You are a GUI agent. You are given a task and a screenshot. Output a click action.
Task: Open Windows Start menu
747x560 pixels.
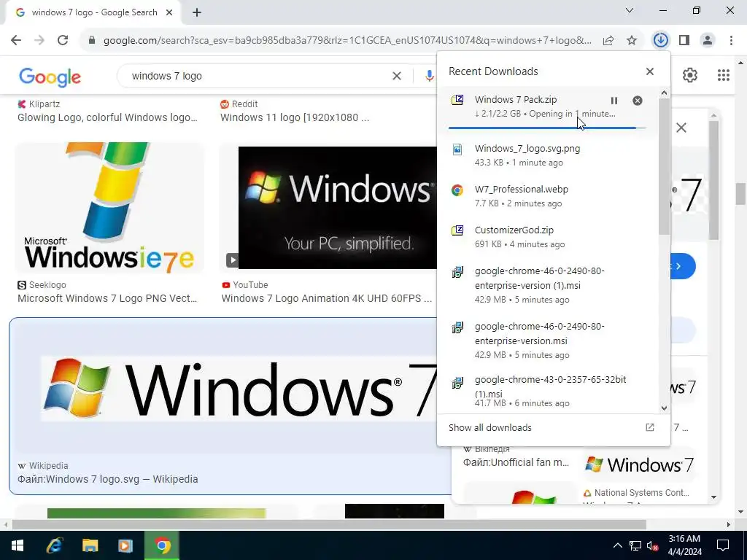18,545
